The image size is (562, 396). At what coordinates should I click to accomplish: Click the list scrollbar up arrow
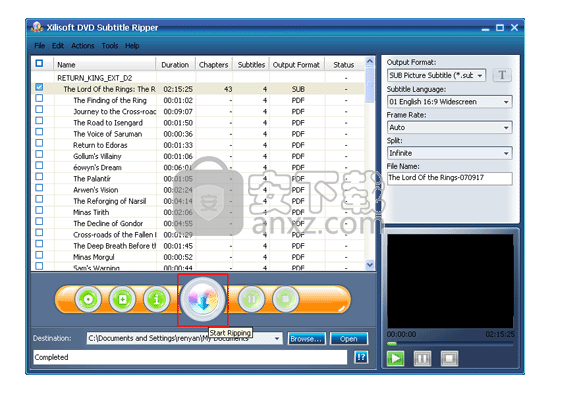tap(370, 62)
